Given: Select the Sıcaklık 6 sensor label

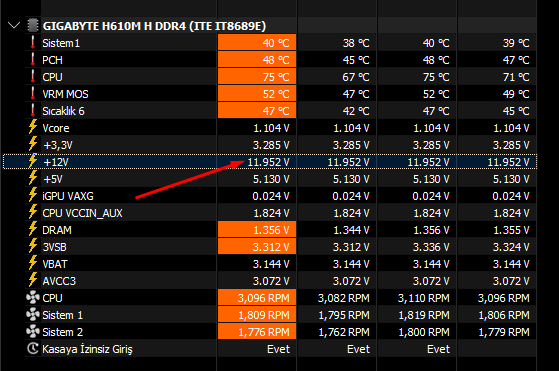Looking at the screenshot, I should pos(63,111).
